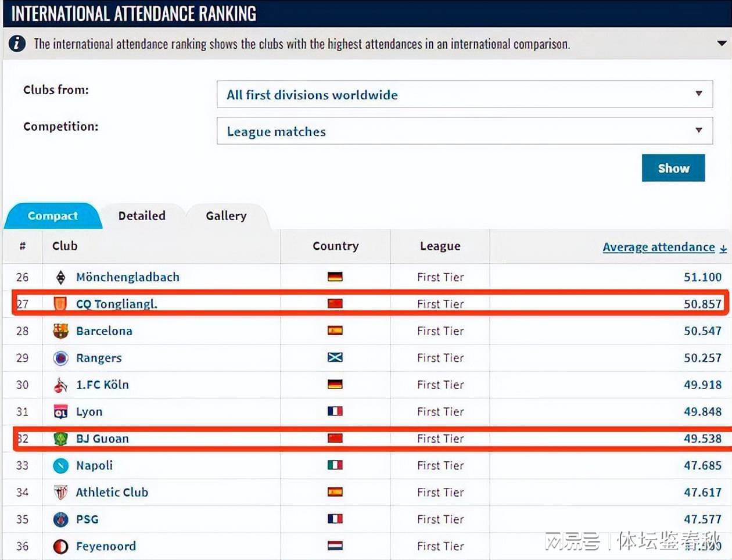Select the Compact tab

pos(52,216)
